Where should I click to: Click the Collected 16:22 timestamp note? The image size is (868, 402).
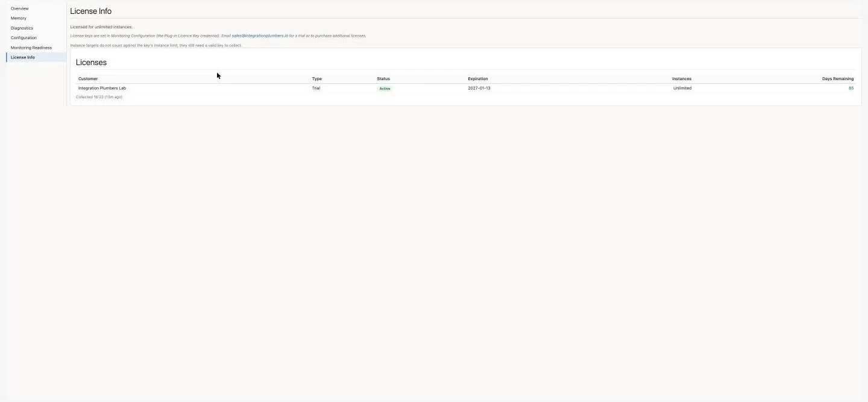(99, 97)
